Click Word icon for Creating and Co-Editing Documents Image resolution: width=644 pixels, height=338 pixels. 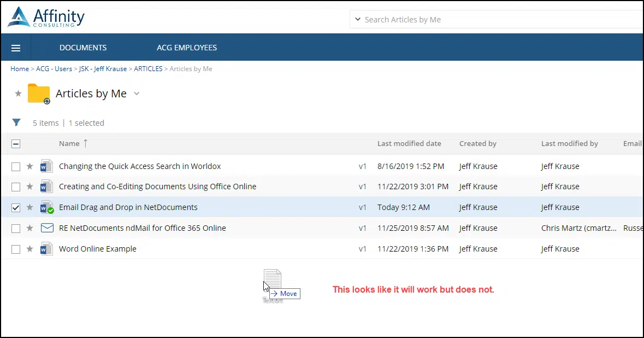[x=46, y=187]
